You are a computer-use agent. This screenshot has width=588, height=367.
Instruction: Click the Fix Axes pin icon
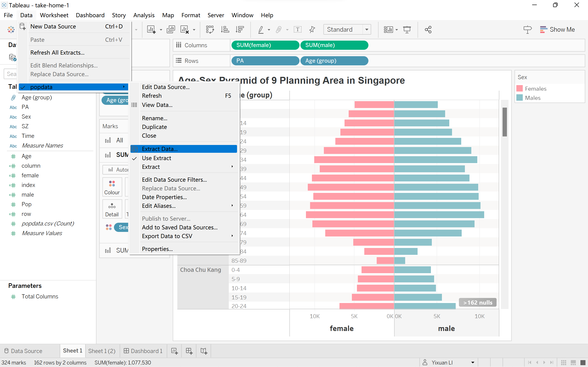pyautogui.click(x=312, y=30)
